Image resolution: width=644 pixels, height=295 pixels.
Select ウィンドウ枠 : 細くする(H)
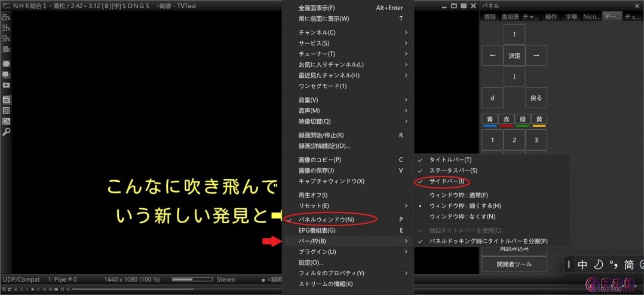click(x=491, y=205)
